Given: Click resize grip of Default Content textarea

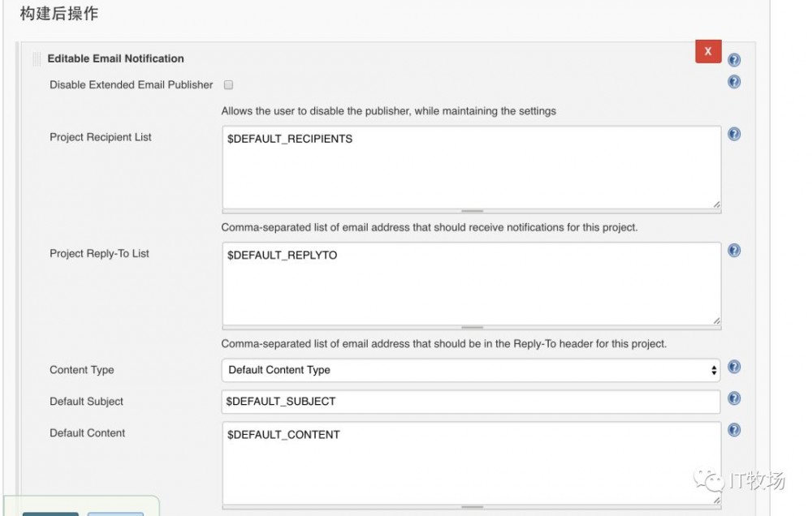Looking at the screenshot, I should pyautogui.click(x=716, y=501).
